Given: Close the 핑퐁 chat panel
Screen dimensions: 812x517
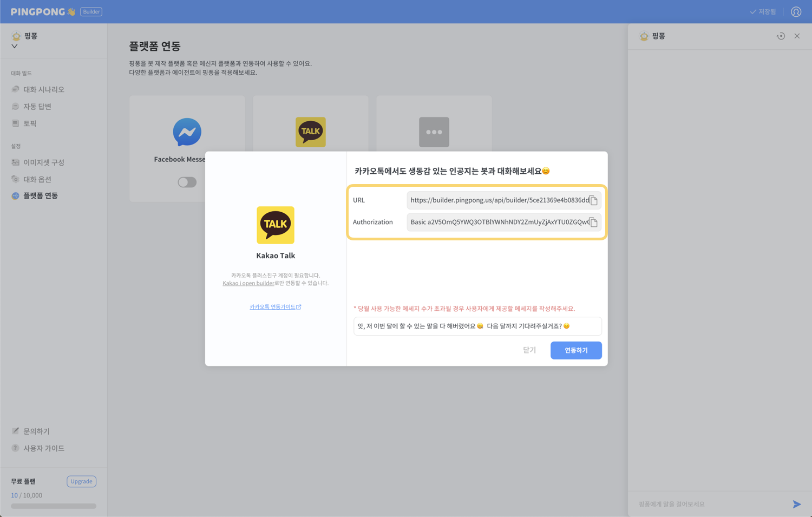Looking at the screenshot, I should pos(797,36).
